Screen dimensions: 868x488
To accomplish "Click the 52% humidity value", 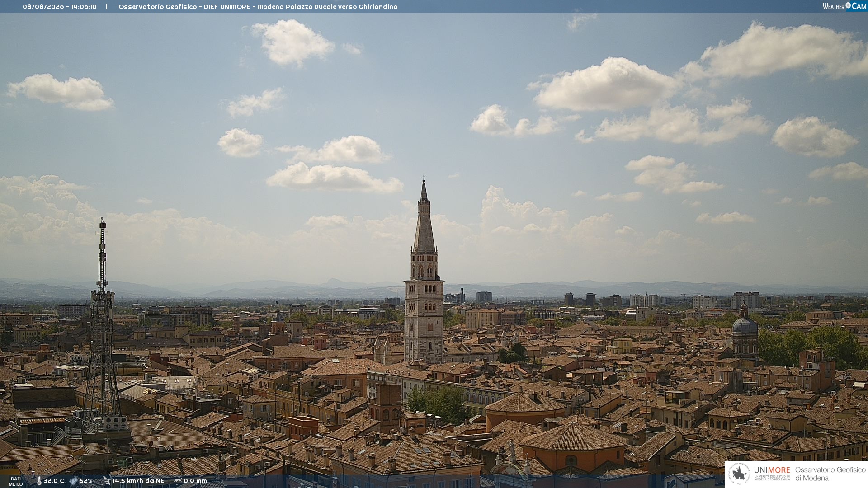I will click(86, 481).
